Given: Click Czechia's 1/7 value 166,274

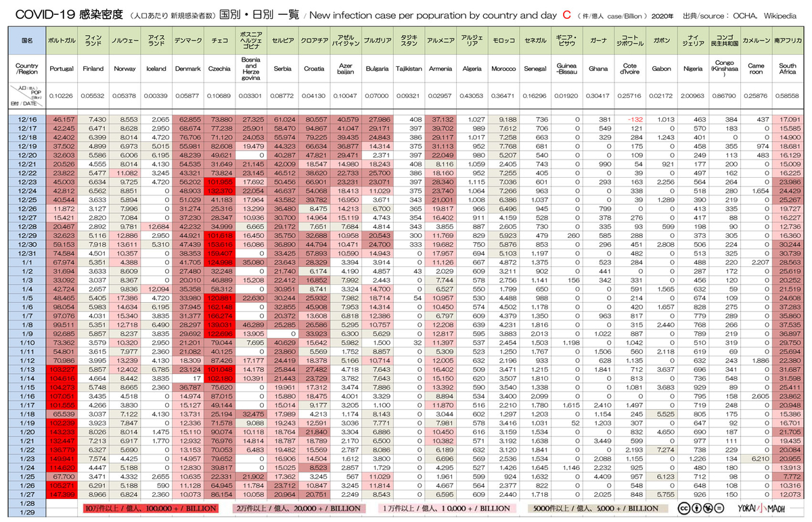Looking at the screenshot, I should [x=220, y=316].
